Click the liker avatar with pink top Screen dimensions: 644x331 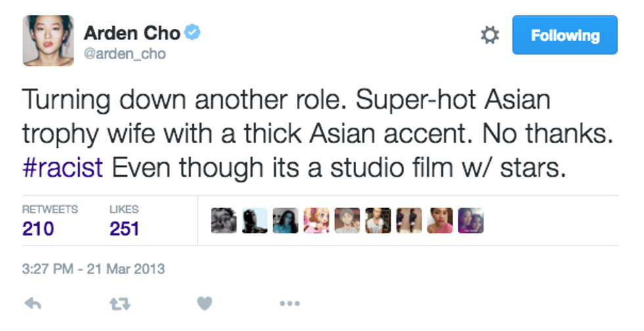coord(440,221)
